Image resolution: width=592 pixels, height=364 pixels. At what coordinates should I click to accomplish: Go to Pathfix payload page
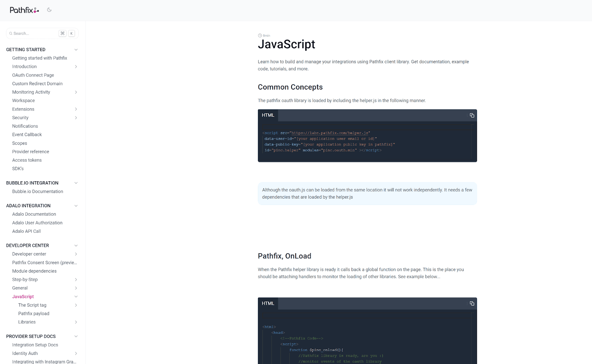click(x=34, y=314)
